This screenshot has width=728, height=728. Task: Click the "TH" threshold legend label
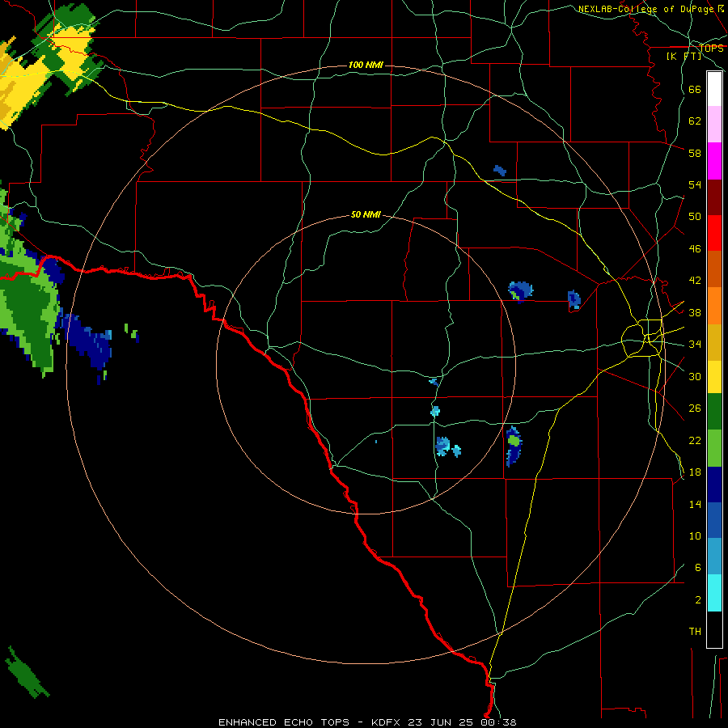point(695,632)
